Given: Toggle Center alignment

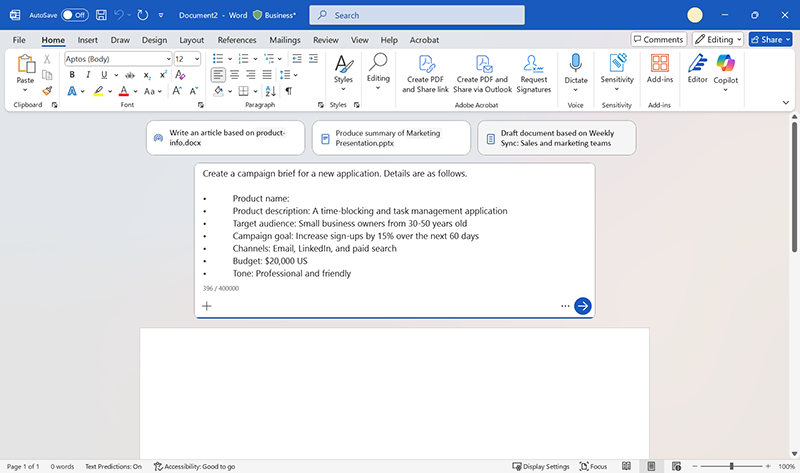Looking at the screenshot, I should 235,75.
